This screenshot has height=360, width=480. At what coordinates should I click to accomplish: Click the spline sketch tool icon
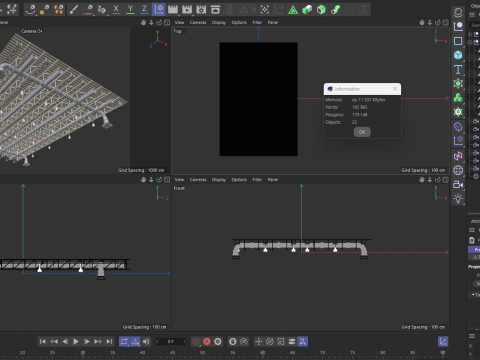point(102,9)
